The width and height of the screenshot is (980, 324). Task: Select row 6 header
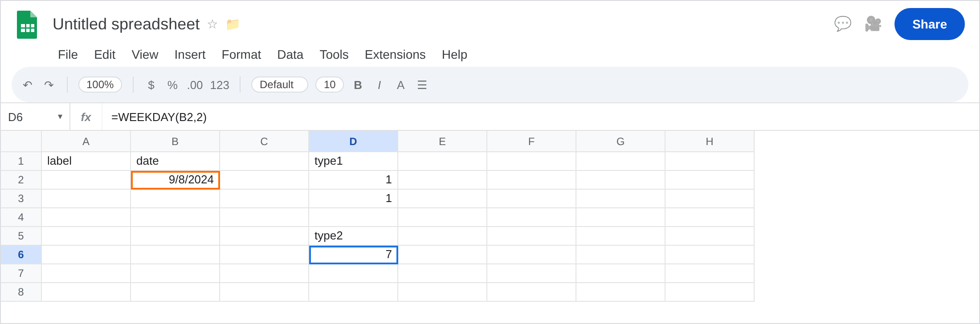click(x=21, y=255)
